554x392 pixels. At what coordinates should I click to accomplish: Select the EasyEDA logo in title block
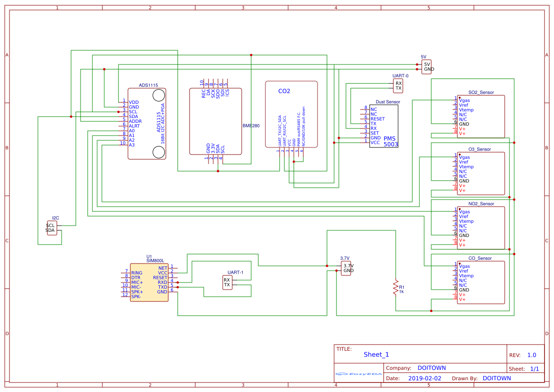point(358,374)
